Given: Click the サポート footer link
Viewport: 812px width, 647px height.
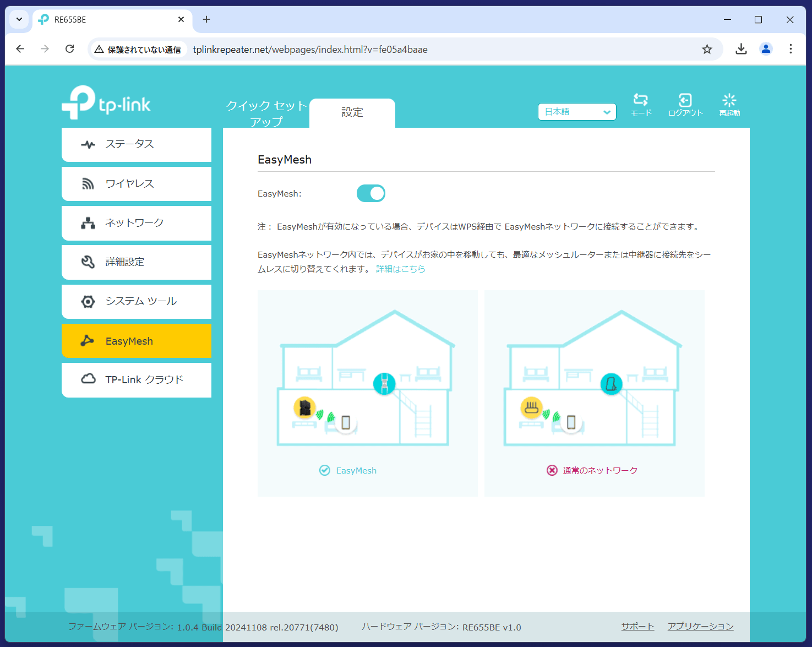Looking at the screenshot, I should point(637,627).
